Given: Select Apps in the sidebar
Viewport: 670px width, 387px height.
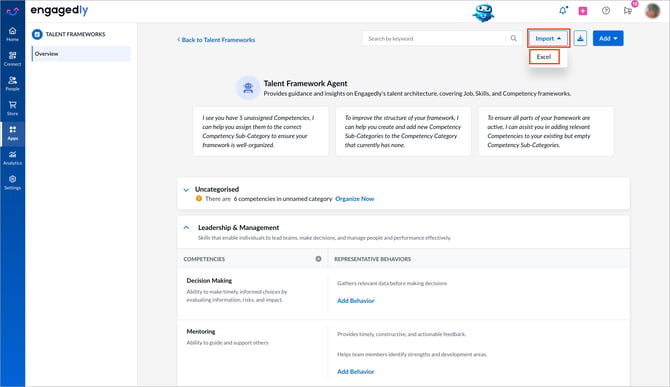Looking at the screenshot, I should pyautogui.click(x=12, y=133).
